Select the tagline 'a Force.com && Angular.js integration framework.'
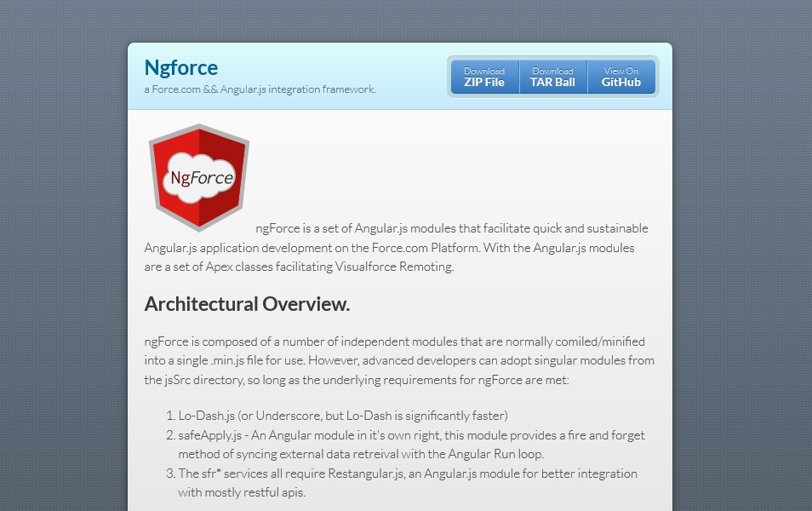 [x=260, y=89]
